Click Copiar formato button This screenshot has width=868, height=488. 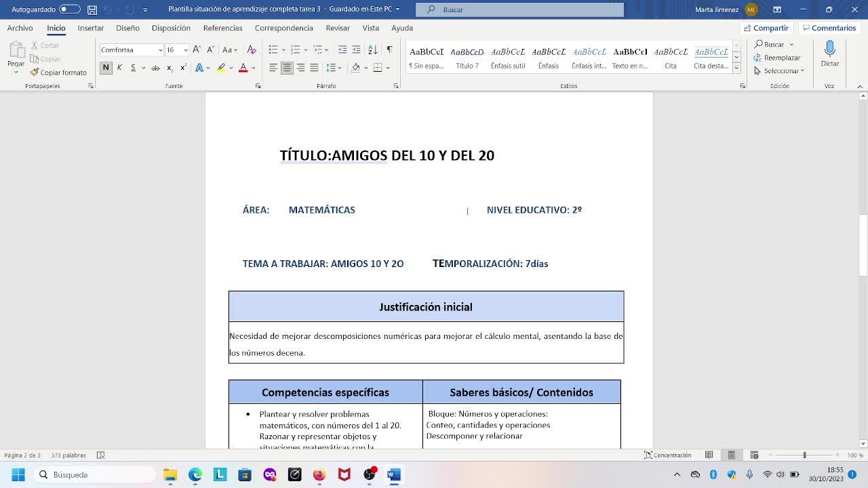tap(58, 73)
